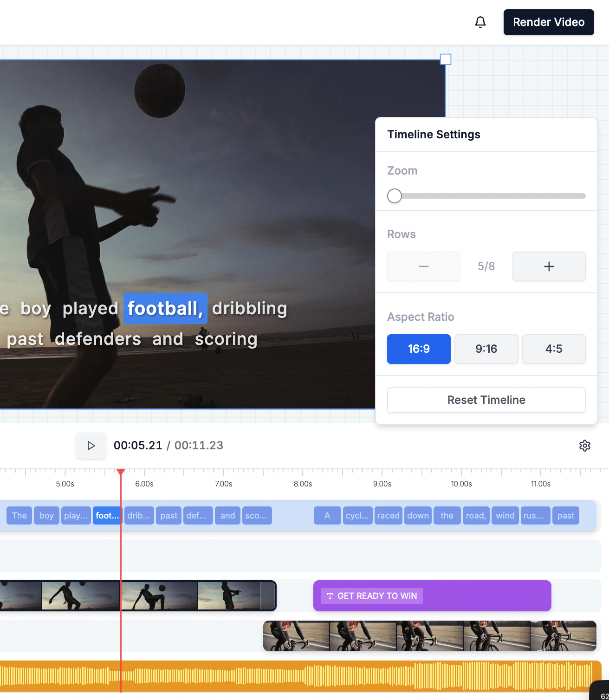Open timeline settings via the gear icon
The height and width of the screenshot is (700, 609).
585,446
